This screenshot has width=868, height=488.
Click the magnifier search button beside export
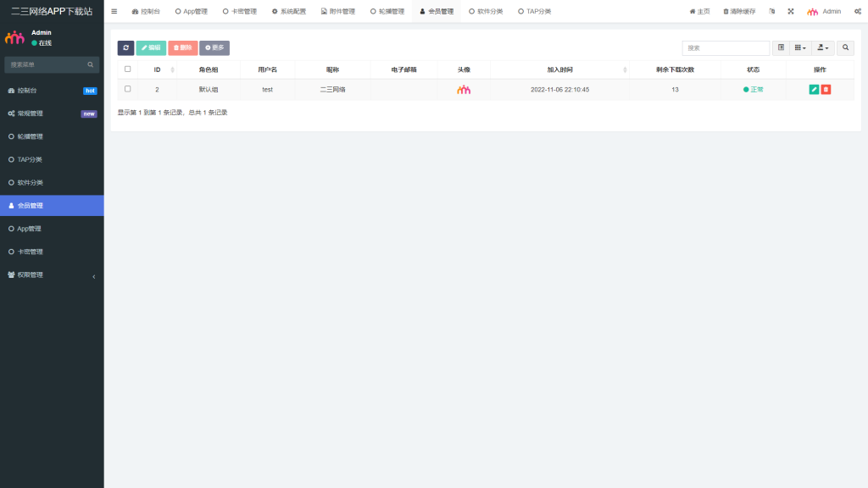pos(846,48)
